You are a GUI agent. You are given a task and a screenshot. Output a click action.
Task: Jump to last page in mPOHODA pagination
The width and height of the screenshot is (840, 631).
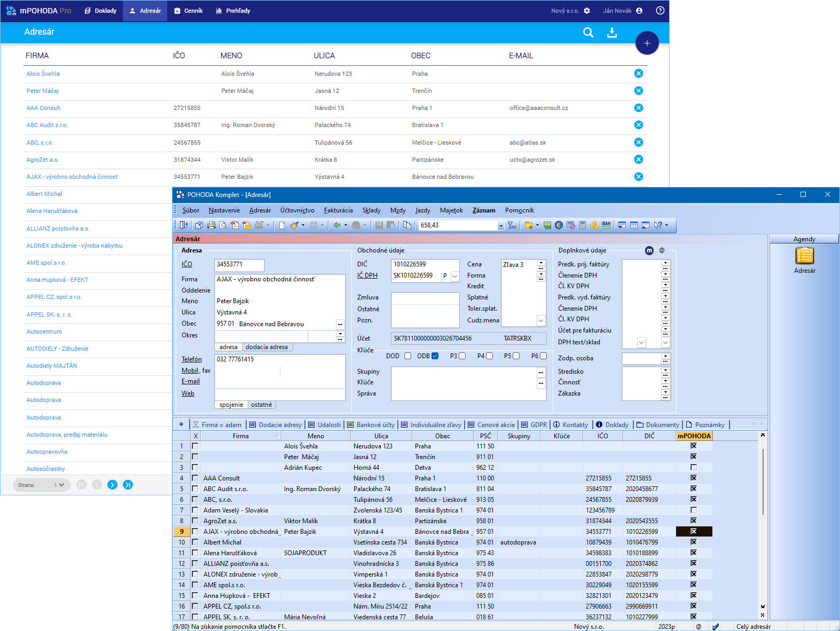click(x=128, y=485)
